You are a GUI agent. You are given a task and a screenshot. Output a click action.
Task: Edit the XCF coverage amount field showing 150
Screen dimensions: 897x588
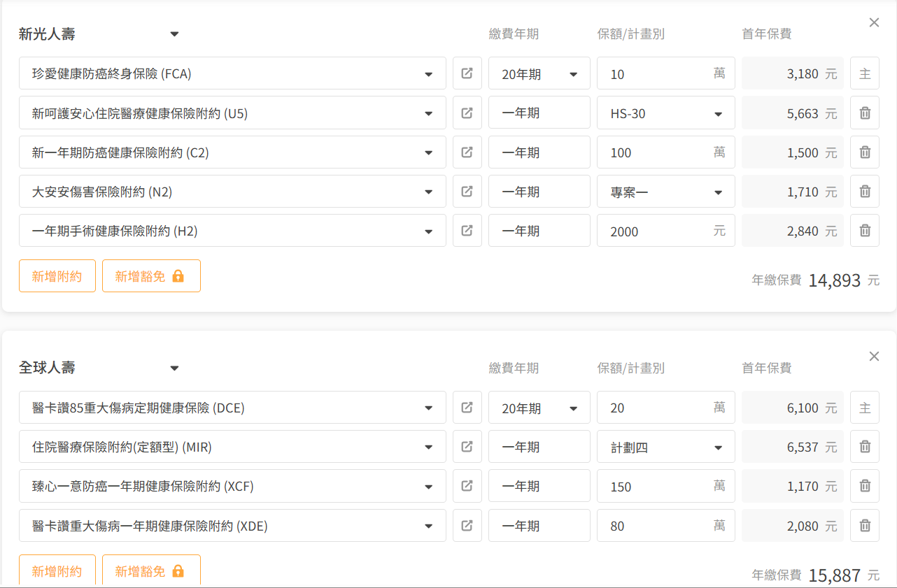[666, 486]
